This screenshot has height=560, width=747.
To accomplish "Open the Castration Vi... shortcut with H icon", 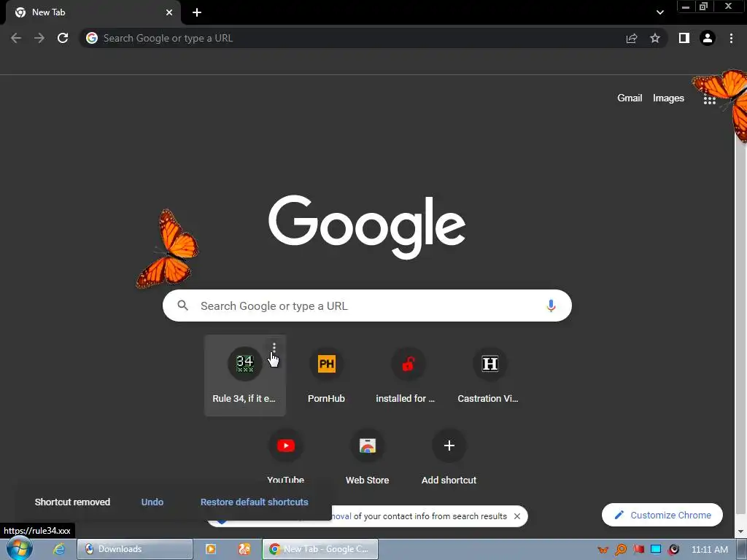I will coord(489,376).
